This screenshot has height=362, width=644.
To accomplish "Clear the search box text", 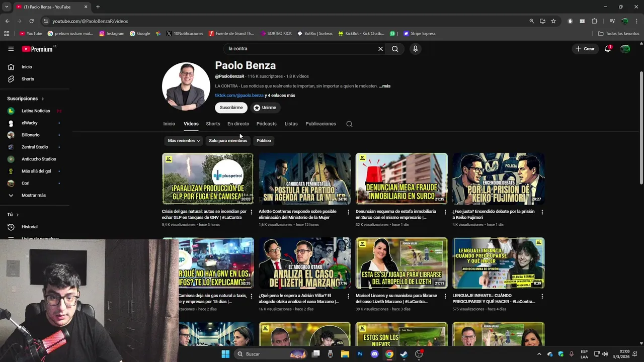I will tap(380, 49).
